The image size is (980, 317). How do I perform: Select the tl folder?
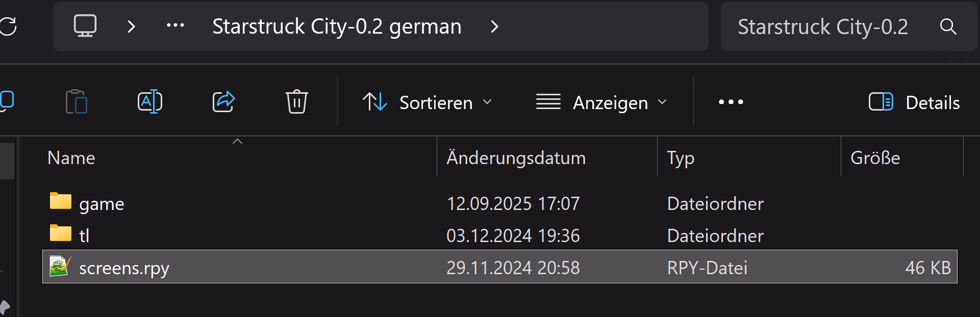tap(84, 235)
